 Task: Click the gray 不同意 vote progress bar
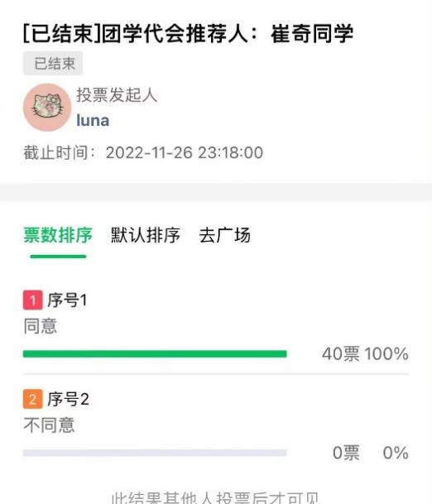(x=155, y=453)
